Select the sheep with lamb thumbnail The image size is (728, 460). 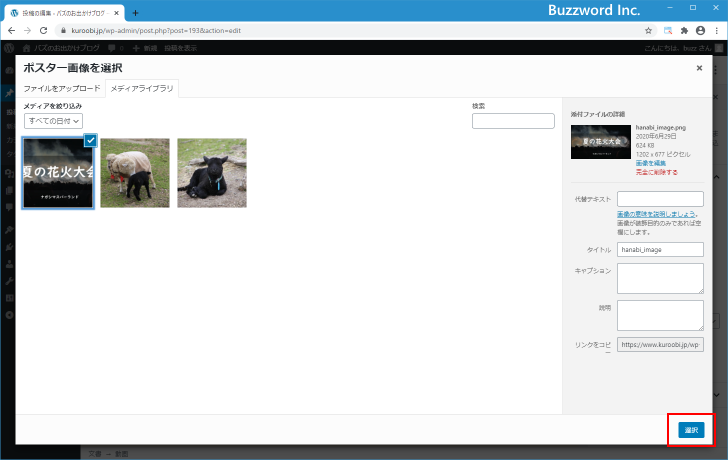tap(135, 173)
